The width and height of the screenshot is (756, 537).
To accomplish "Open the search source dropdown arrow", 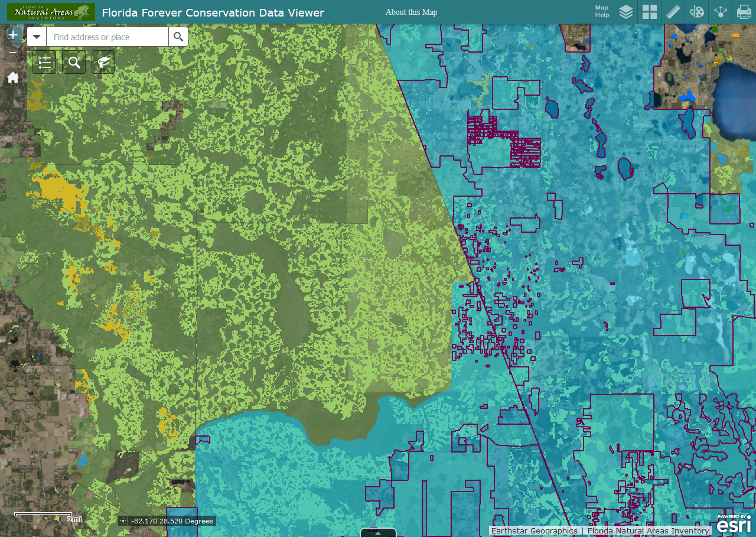I will pyautogui.click(x=36, y=37).
